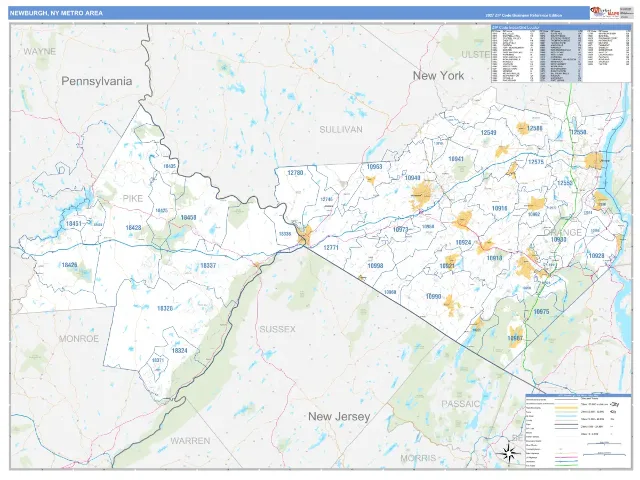Click ZIP code 10921

447,266
